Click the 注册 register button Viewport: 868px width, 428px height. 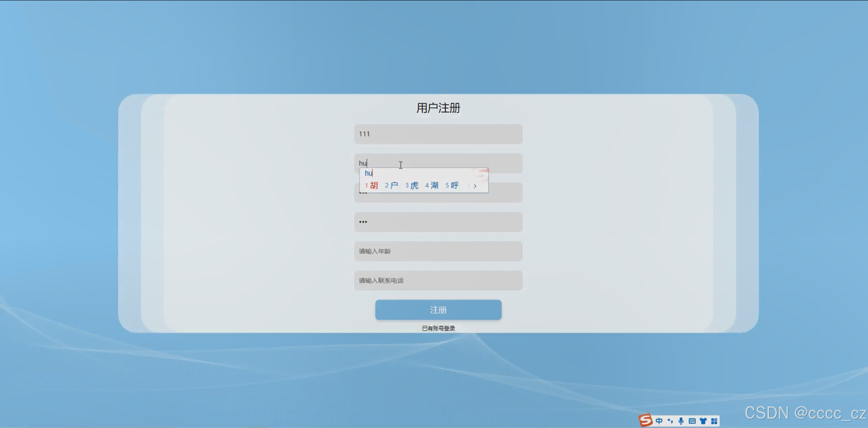click(x=438, y=310)
